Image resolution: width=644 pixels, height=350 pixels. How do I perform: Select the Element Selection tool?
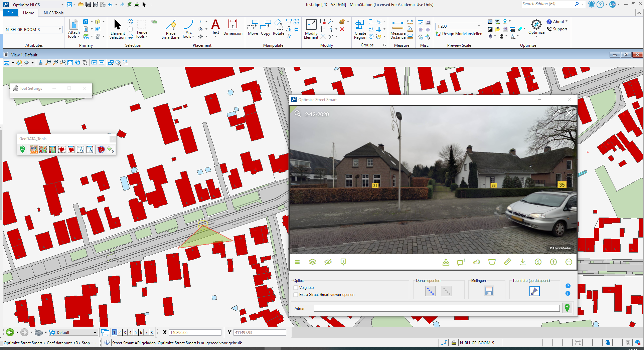pos(117,29)
